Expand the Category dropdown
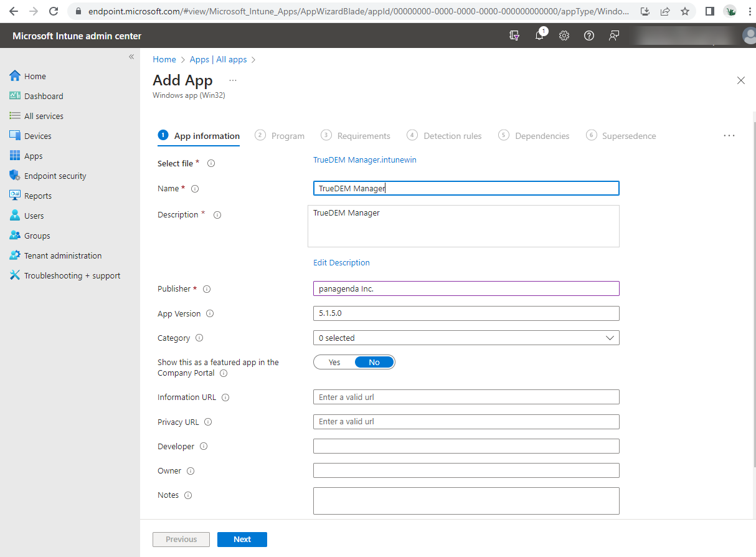756x557 pixels. point(466,338)
